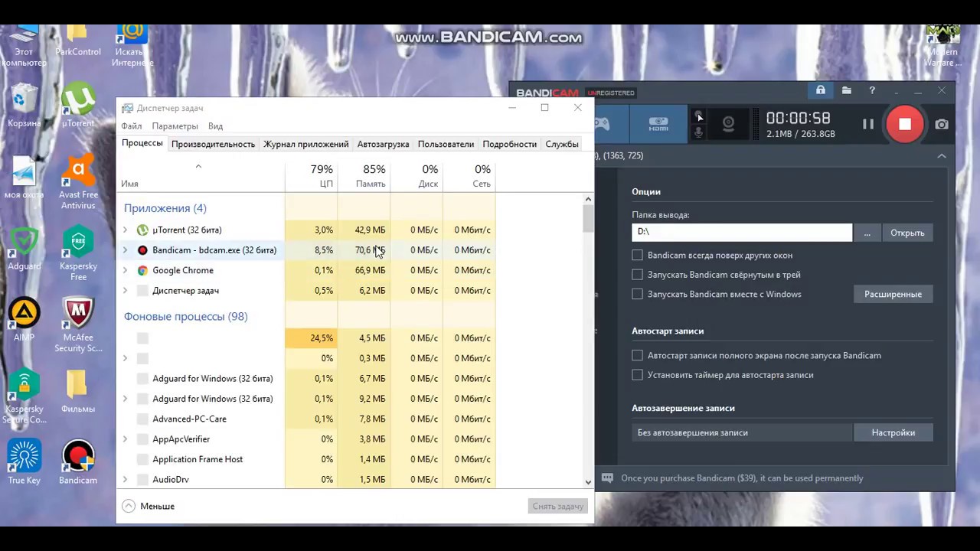Browse output folder with ... button
The height and width of the screenshot is (551, 980).
point(867,233)
